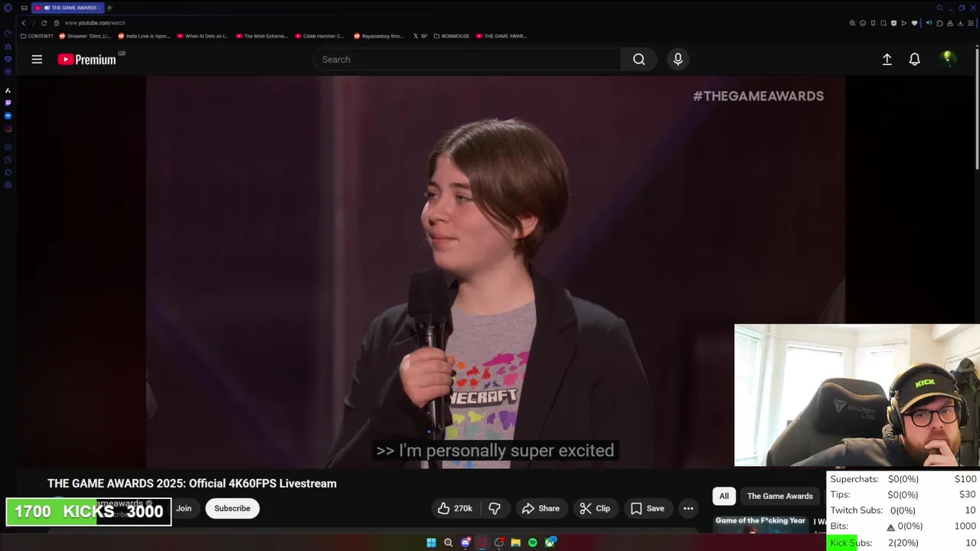Open the X BP bookmark
This screenshot has width=980, height=551.
420,36
